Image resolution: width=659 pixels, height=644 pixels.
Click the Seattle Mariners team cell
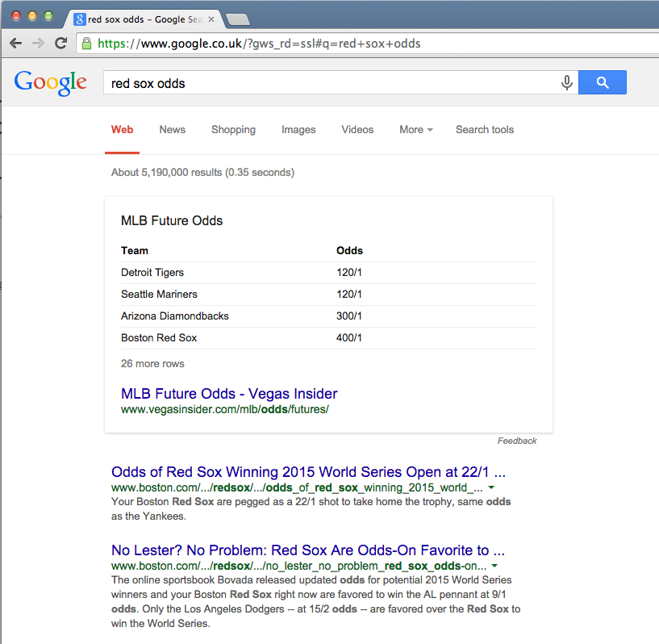click(x=159, y=295)
